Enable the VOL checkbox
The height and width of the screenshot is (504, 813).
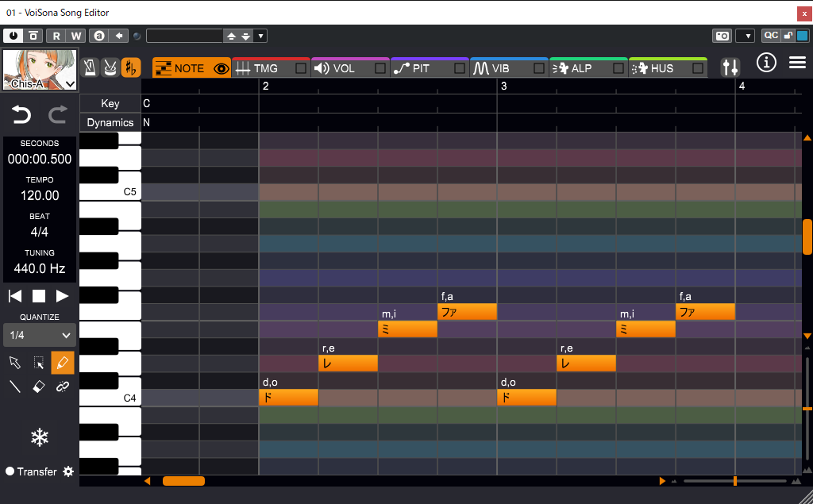[380, 68]
